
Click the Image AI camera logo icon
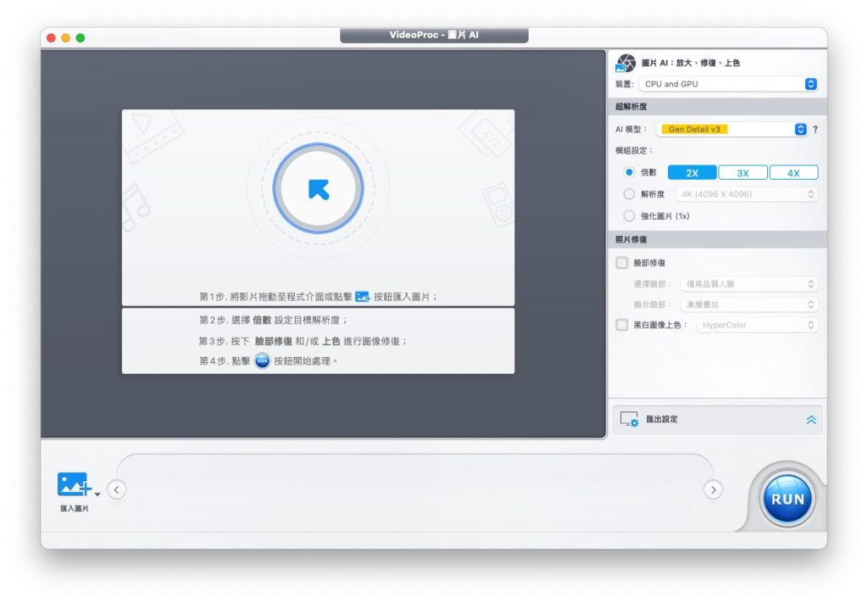(x=626, y=63)
